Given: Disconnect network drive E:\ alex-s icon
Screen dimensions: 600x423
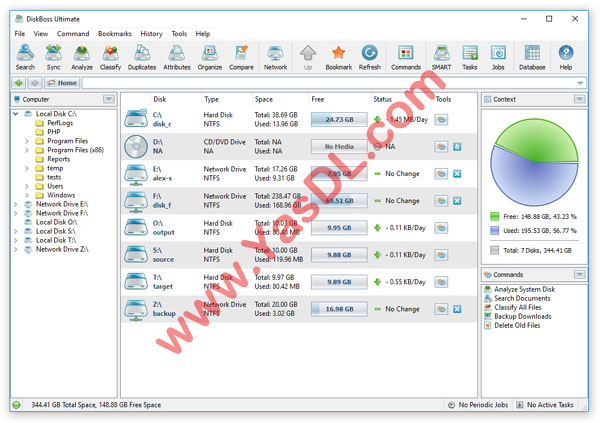Looking at the screenshot, I should [x=457, y=174].
